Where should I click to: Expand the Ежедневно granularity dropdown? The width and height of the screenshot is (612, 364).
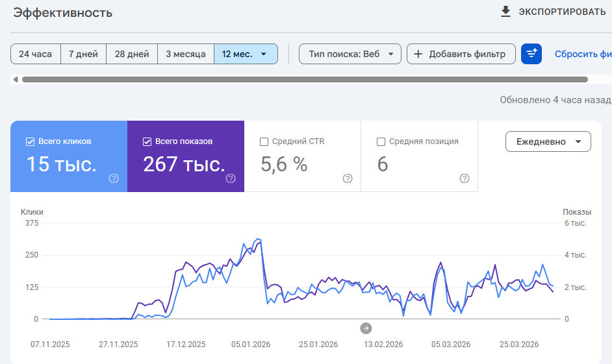tap(548, 141)
